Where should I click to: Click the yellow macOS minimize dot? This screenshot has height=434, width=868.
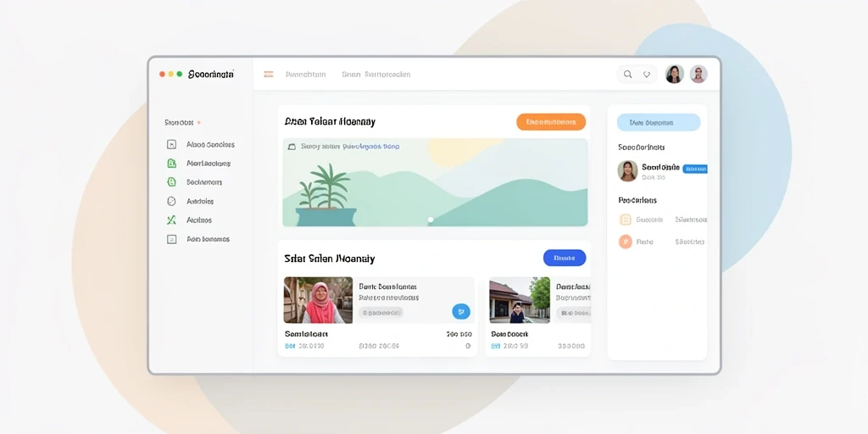click(x=171, y=74)
